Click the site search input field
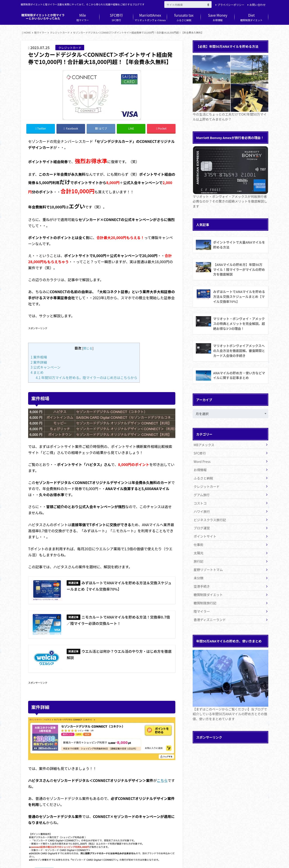Screen dimensions: 289x868 (x=185, y=5)
